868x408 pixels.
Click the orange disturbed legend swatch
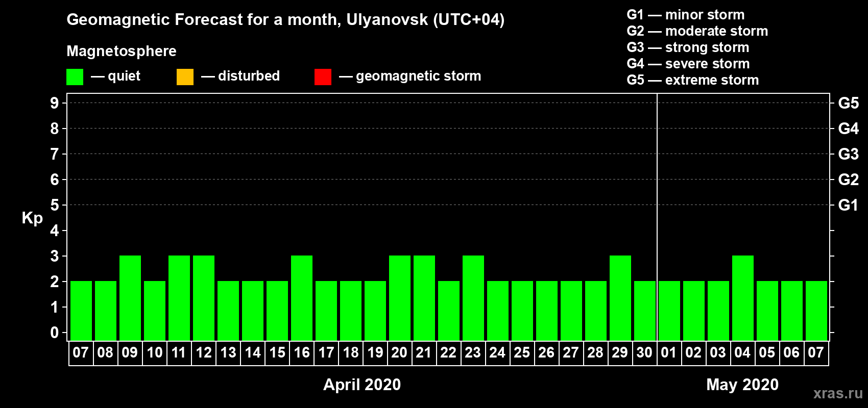pos(185,77)
